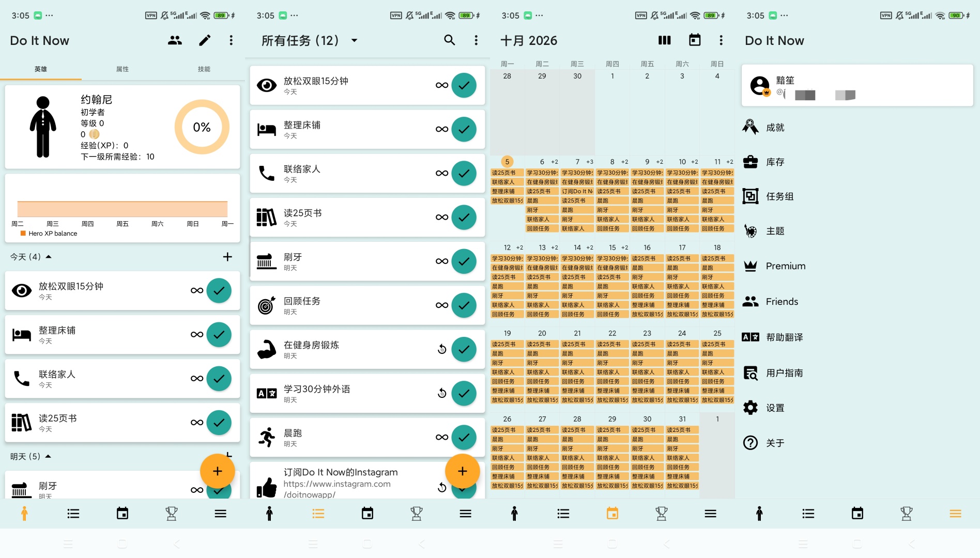This screenshot has width=980, height=558.
Task: Tap Hero XP balance chart
Action: point(122,208)
